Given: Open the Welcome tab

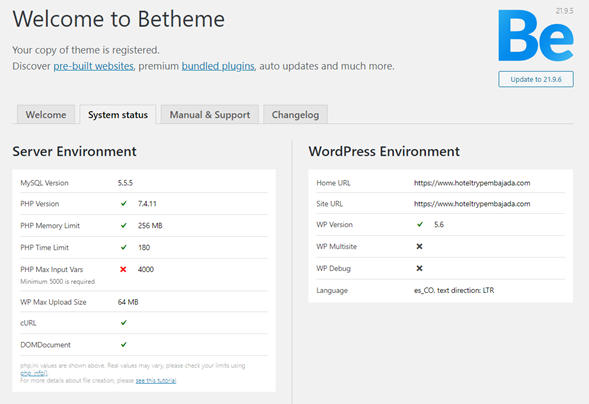Looking at the screenshot, I should 46,115.
